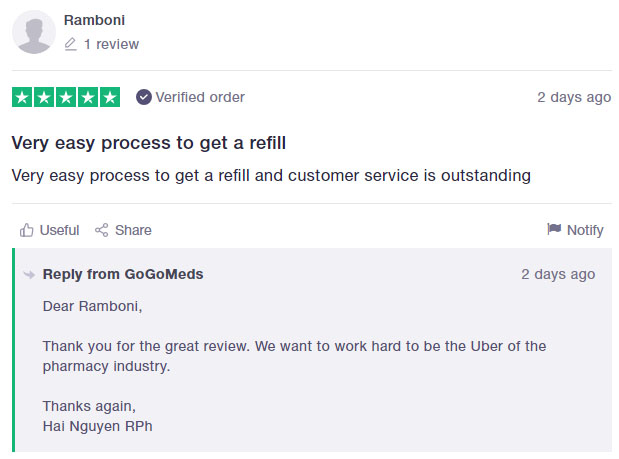This screenshot has height=459, width=619.
Task: Click the review body text about customer service
Action: point(270,176)
